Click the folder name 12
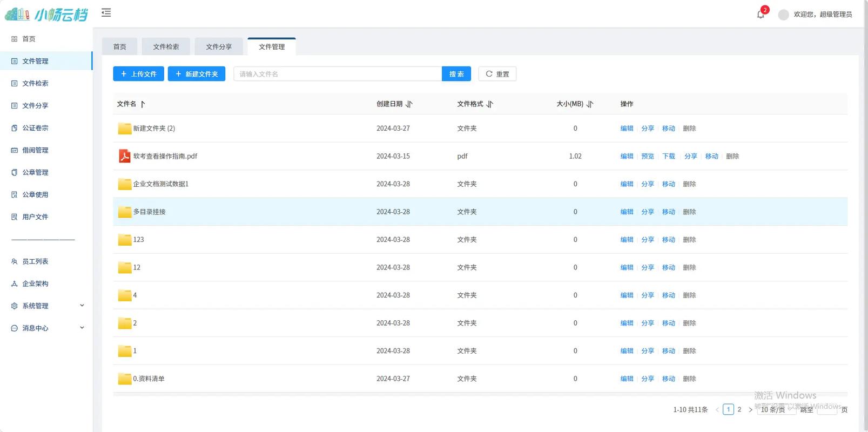This screenshot has height=432, width=868. [x=137, y=267]
